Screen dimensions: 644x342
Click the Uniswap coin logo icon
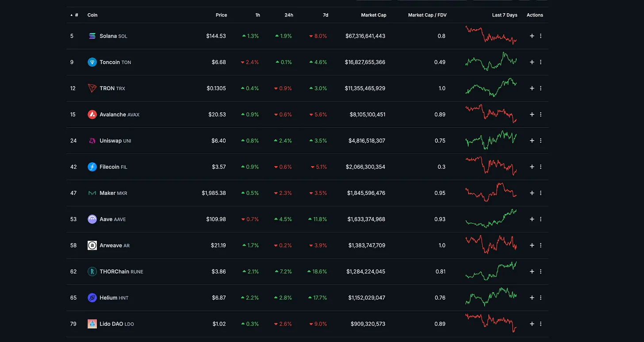[x=92, y=141]
